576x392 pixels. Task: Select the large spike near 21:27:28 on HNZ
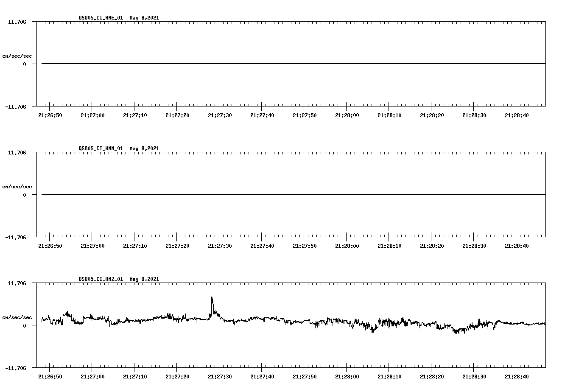(x=212, y=300)
